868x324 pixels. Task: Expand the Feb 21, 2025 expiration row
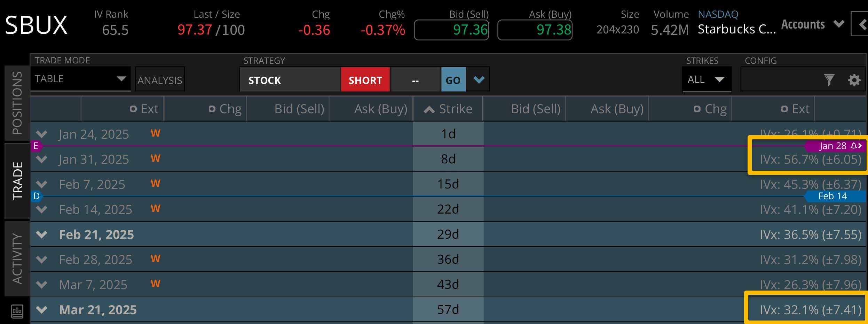(x=41, y=234)
